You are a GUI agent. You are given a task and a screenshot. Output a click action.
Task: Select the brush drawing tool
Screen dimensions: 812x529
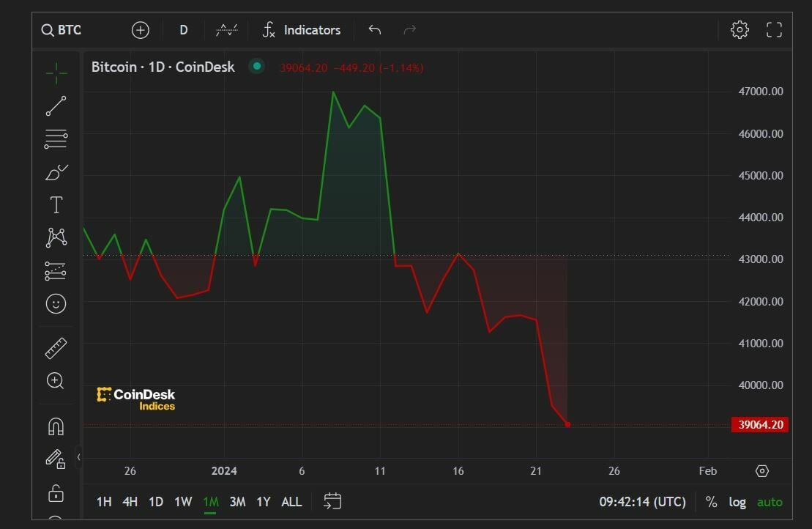pos(56,172)
